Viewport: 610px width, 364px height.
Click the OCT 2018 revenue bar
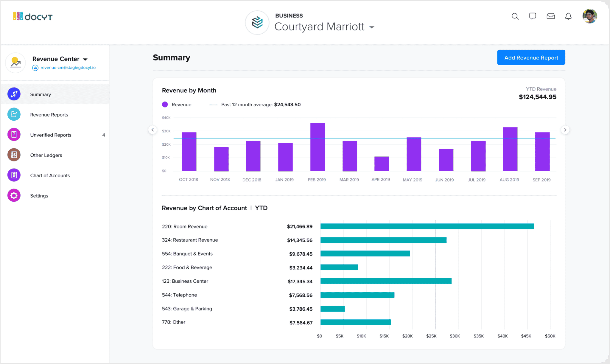click(x=189, y=152)
